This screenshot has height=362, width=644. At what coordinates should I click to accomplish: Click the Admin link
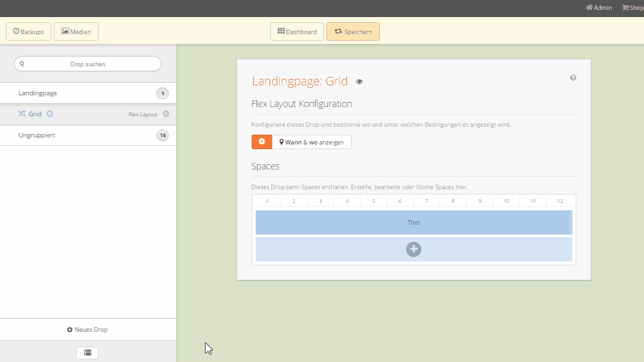tap(599, 8)
